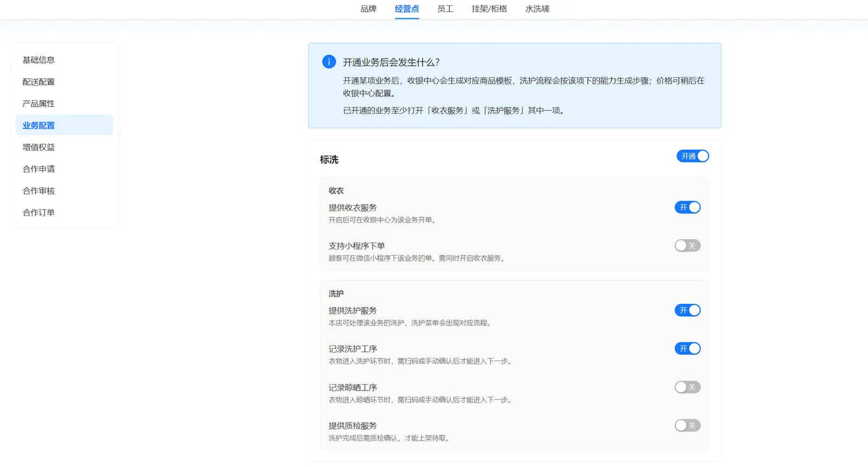Navigate to 合作申请 sidebar item
Screen dimensions: 868x467
click(x=65, y=169)
